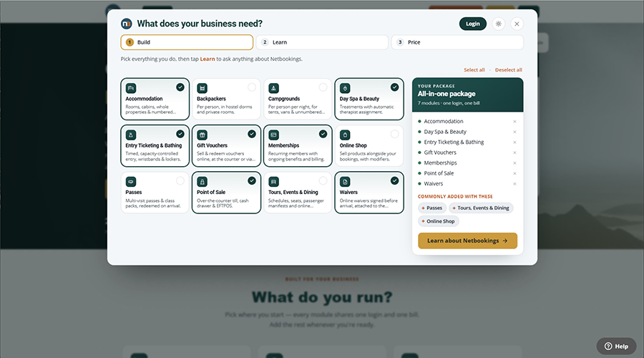
Task: Click the Passes module icon
Action: tap(131, 182)
